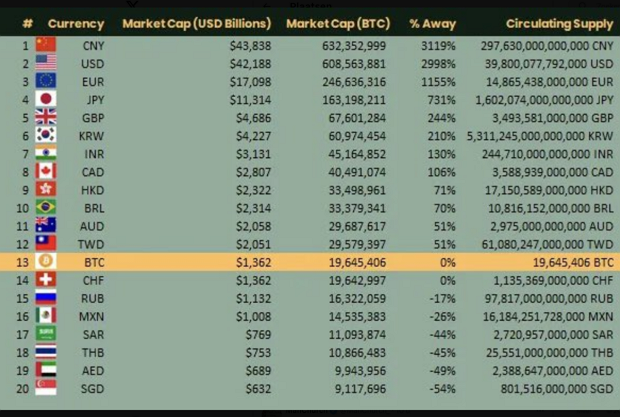
Task: Select the $43,838 CNY market cap cell
Action: click(250, 45)
